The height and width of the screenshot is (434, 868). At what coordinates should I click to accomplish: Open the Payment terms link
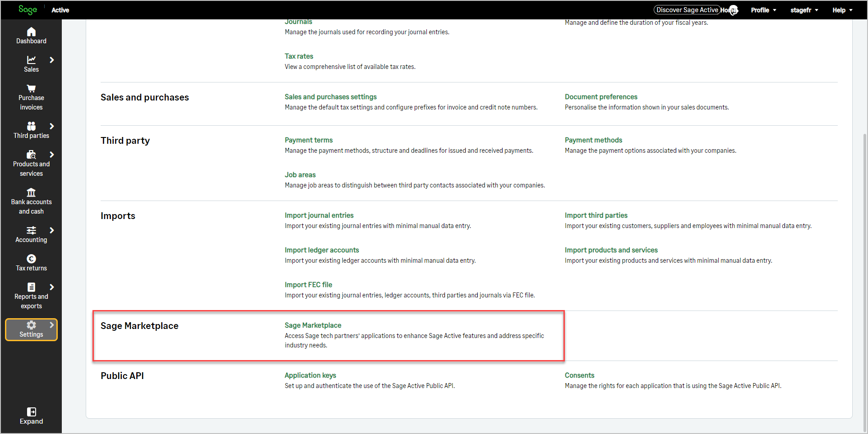coord(309,140)
